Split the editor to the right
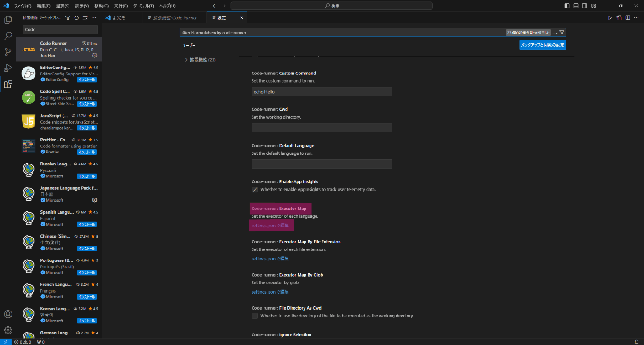The width and height of the screenshot is (644, 345). coord(628,18)
